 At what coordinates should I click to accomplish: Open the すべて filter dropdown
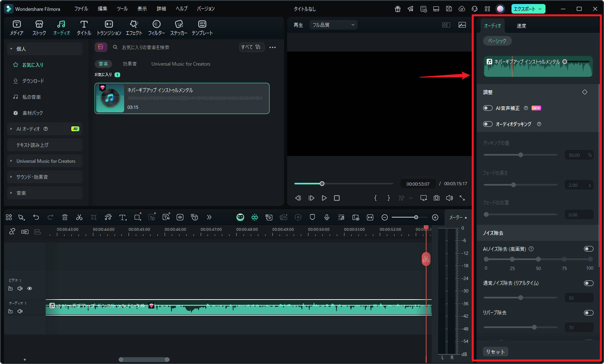(252, 47)
